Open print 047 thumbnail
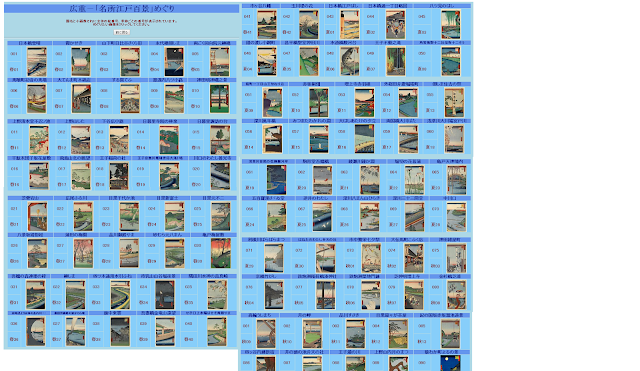 pos(309,61)
